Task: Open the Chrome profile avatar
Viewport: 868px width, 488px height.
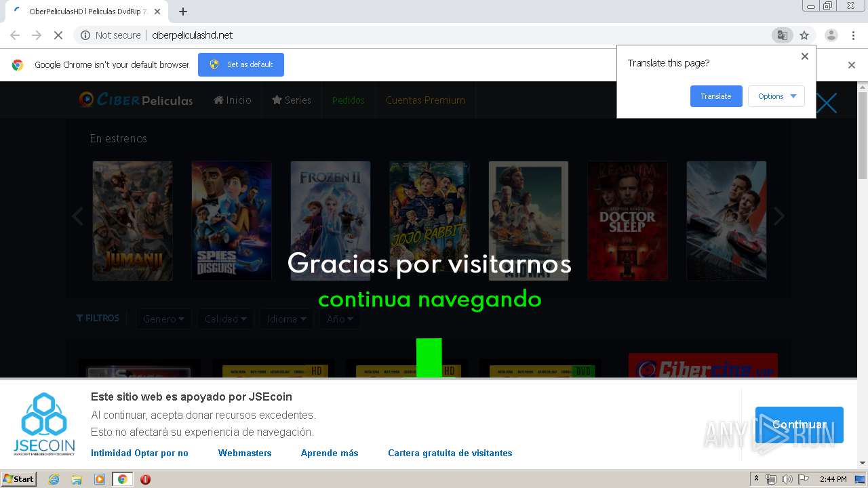Action: pos(831,35)
